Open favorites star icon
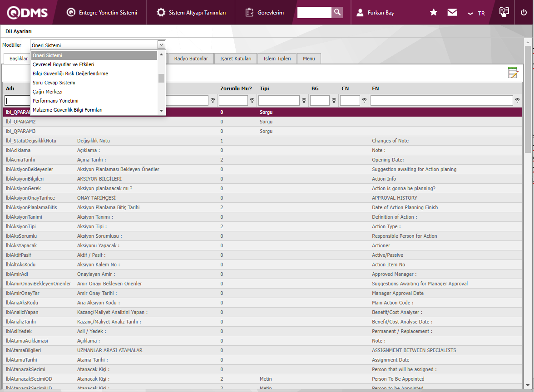 (x=434, y=13)
